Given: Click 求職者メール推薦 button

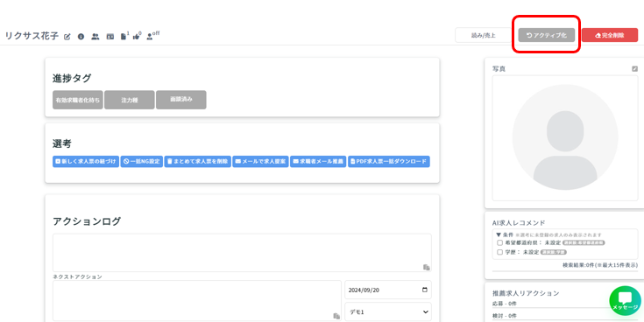Looking at the screenshot, I should pyautogui.click(x=318, y=162).
